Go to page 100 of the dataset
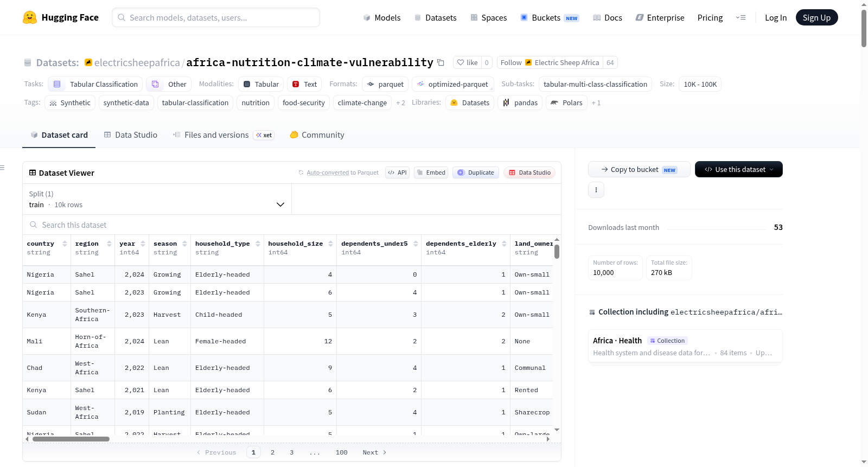 pos(341,452)
